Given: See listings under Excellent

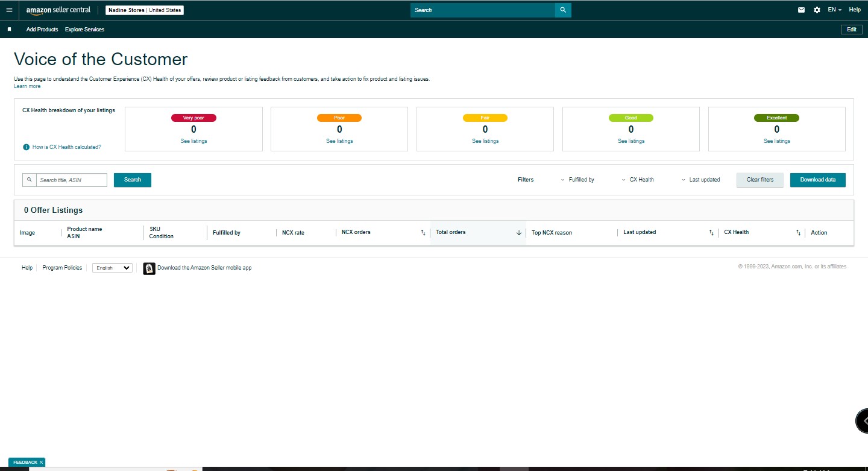Looking at the screenshot, I should point(777,141).
